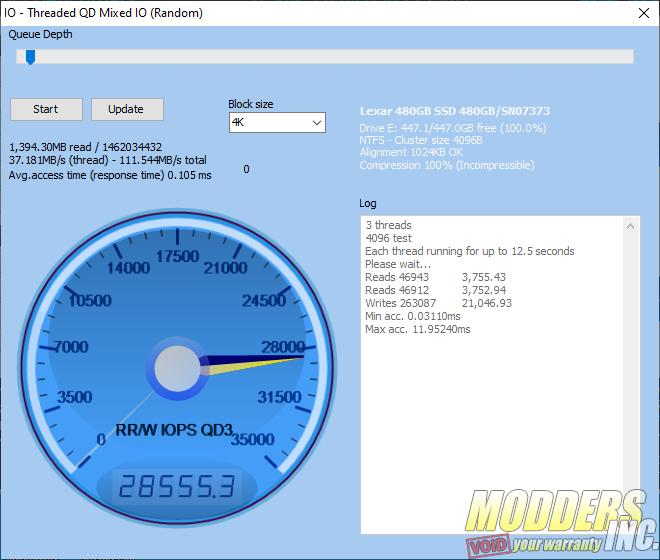This screenshot has height=560, width=660.
Task: Click the 3500 gauge marking
Action: pyautogui.click(x=75, y=397)
